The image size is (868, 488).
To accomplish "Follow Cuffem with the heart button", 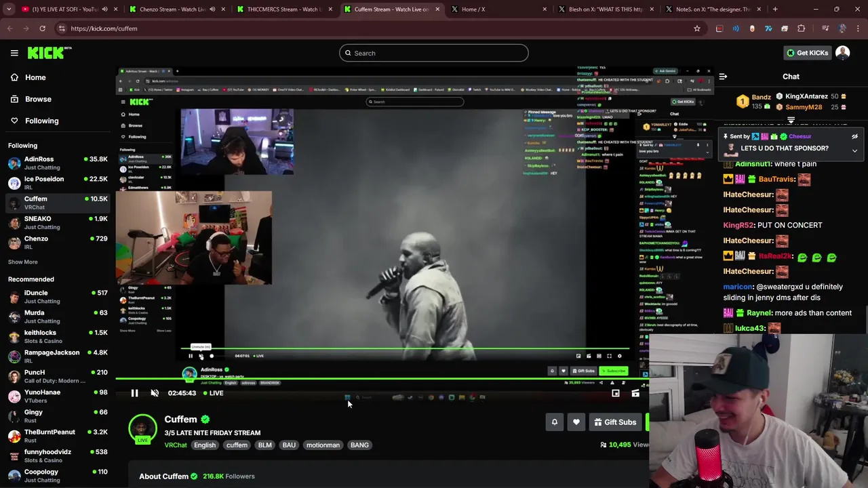I will pos(576,422).
